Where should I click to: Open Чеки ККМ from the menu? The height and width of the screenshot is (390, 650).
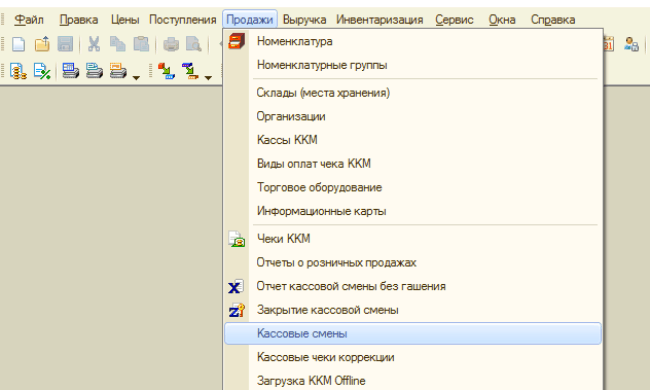click(x=413, y=239)
